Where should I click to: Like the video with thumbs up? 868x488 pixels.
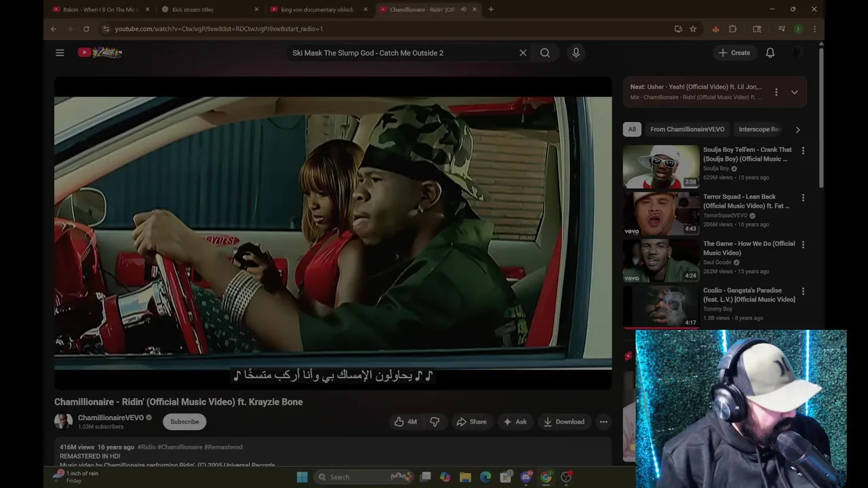click(406, 422)
